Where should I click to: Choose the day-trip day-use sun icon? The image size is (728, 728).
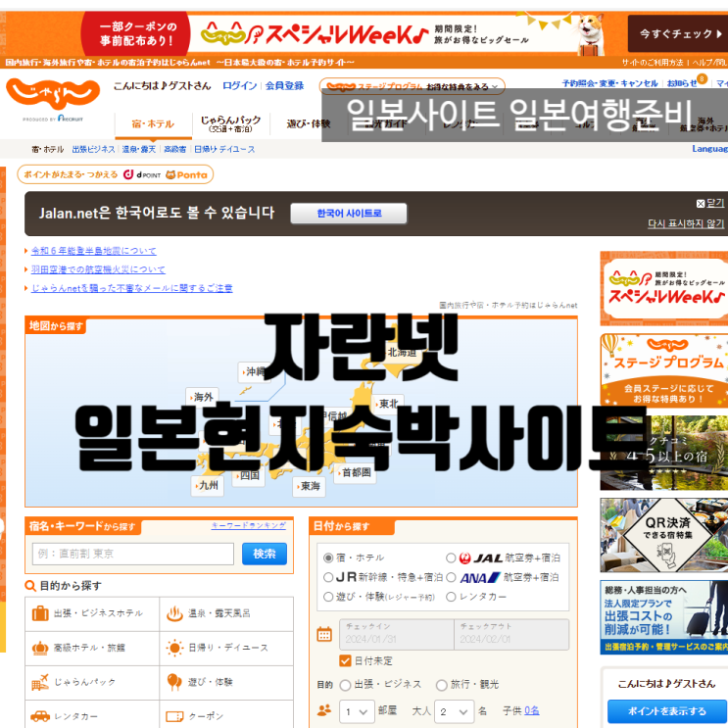pyautogui.click(x=174, y=648)
